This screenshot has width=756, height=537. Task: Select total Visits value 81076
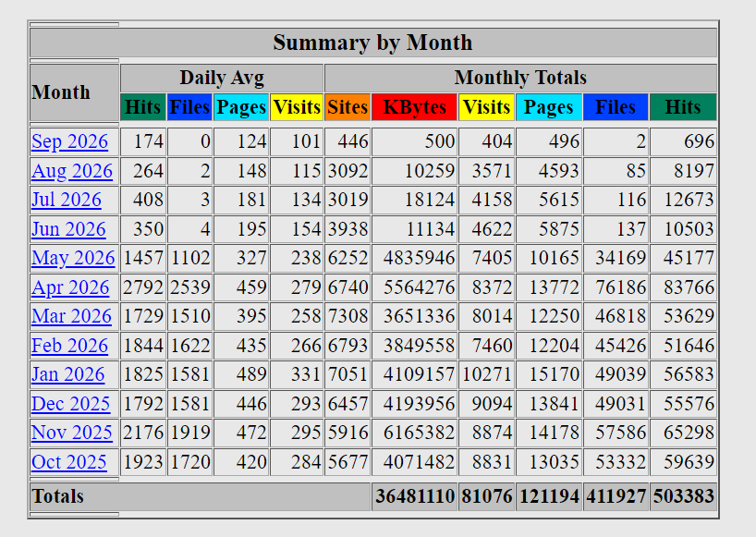pos(486,496)
